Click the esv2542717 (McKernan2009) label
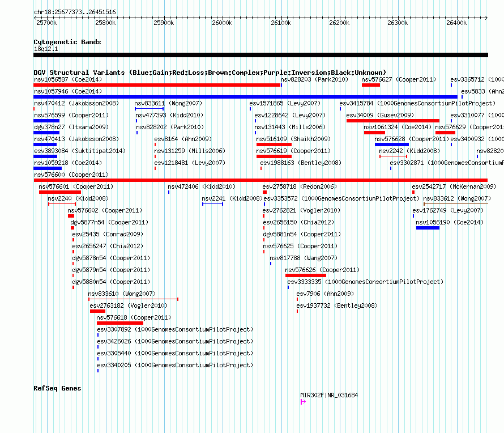 tap(454, 186)
